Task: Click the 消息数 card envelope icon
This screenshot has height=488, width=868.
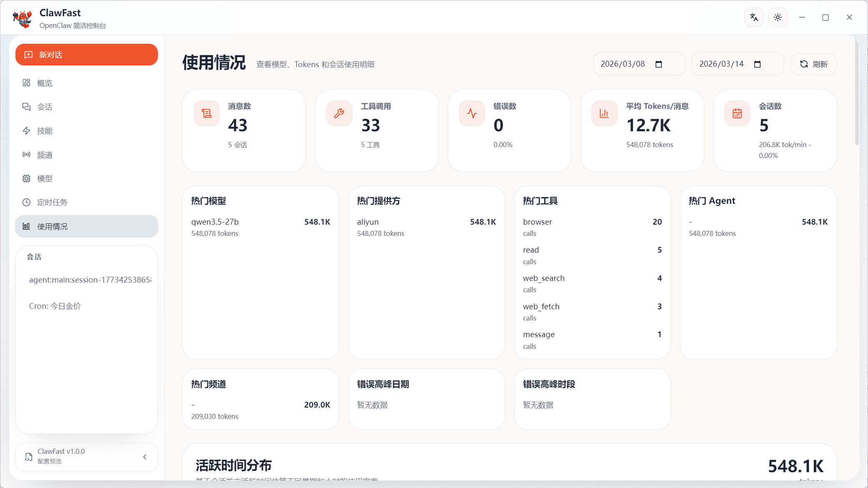Action: pyautogui.click(x=206, y=113)
